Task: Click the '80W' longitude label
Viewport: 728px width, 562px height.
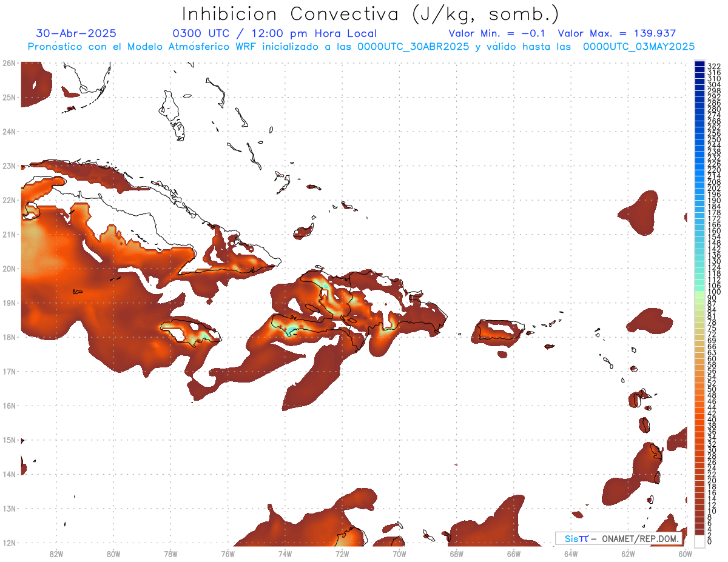Action: [113, 554]
